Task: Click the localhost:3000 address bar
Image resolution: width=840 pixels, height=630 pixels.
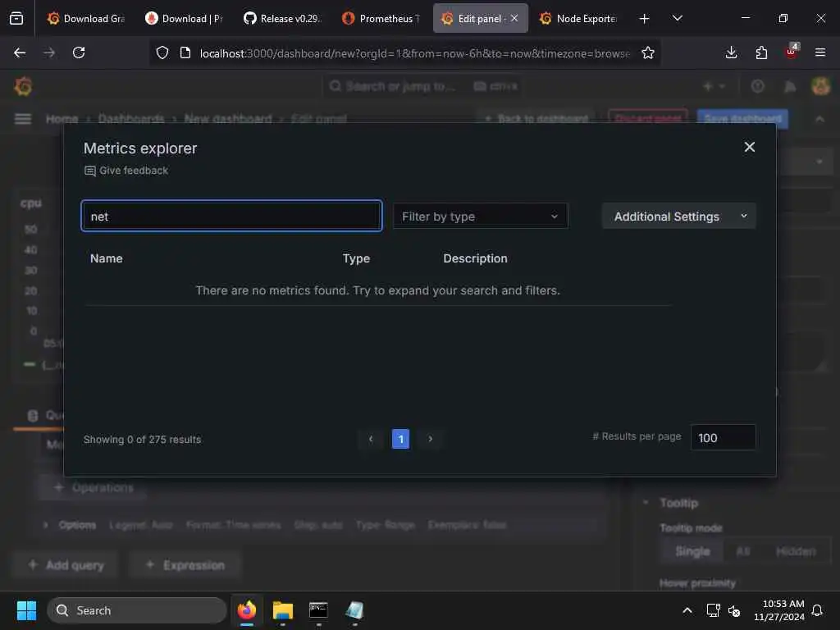Action: (414, 53)
